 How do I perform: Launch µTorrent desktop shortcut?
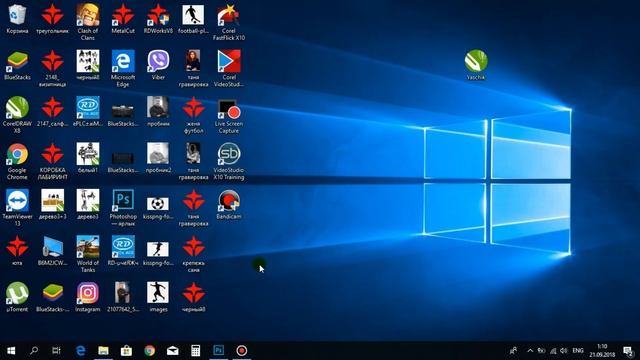pos(17,298)
